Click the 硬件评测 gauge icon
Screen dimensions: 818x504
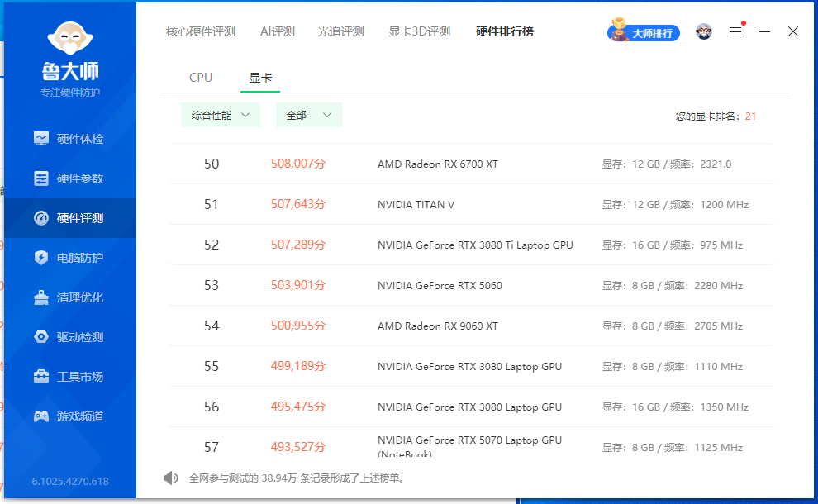[x=41, y=218]
